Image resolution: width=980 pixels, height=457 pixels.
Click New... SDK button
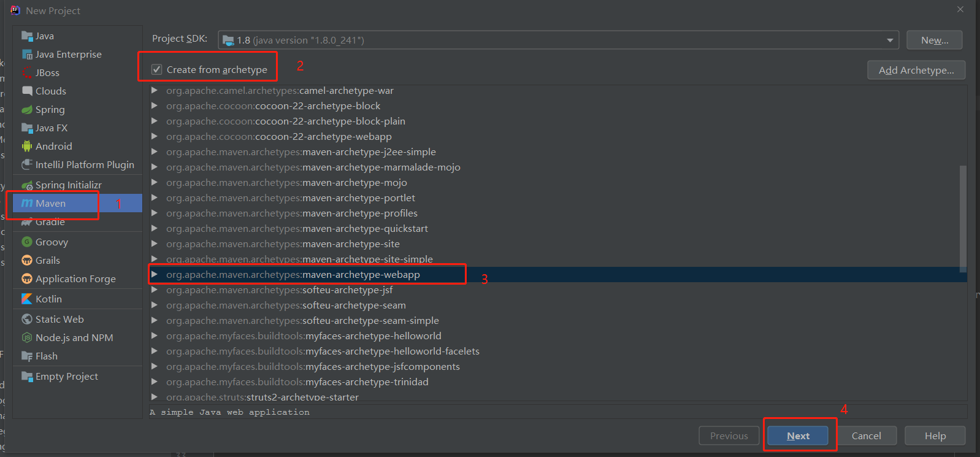935,40
